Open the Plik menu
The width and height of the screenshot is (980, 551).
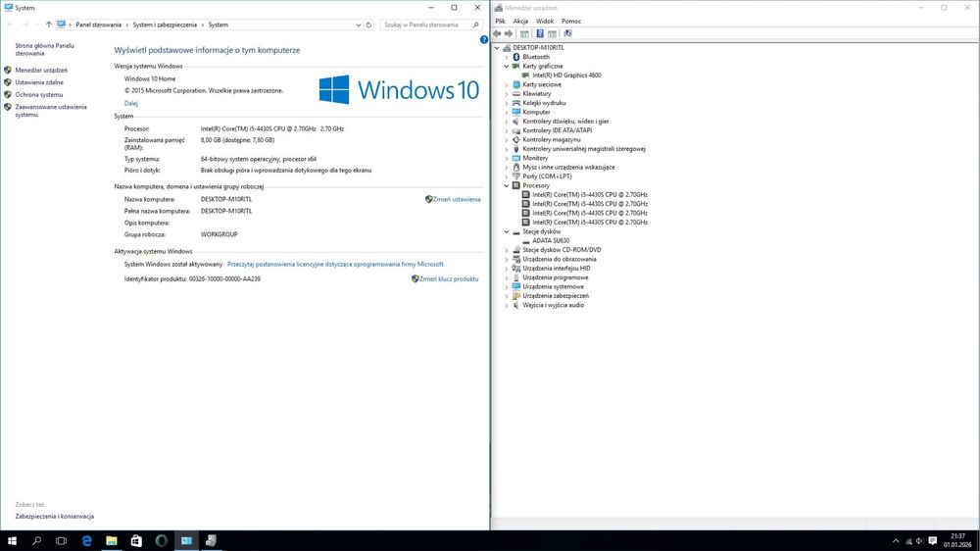coord(500,21)
